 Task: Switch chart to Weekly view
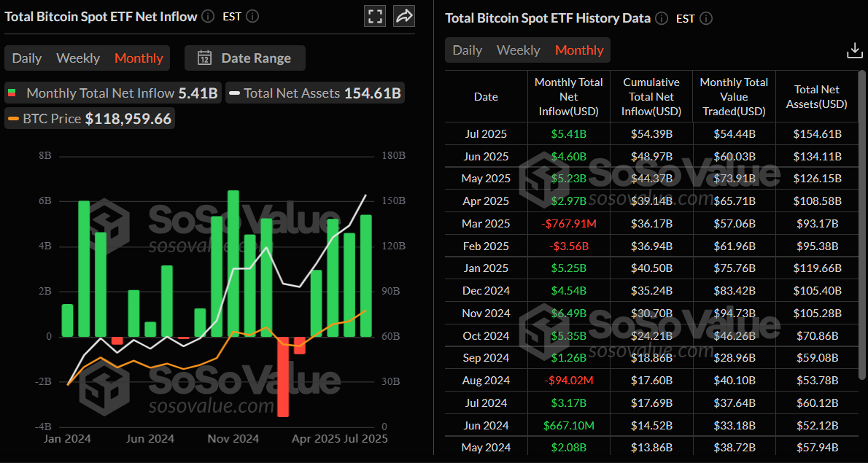[x=78, y=58]
